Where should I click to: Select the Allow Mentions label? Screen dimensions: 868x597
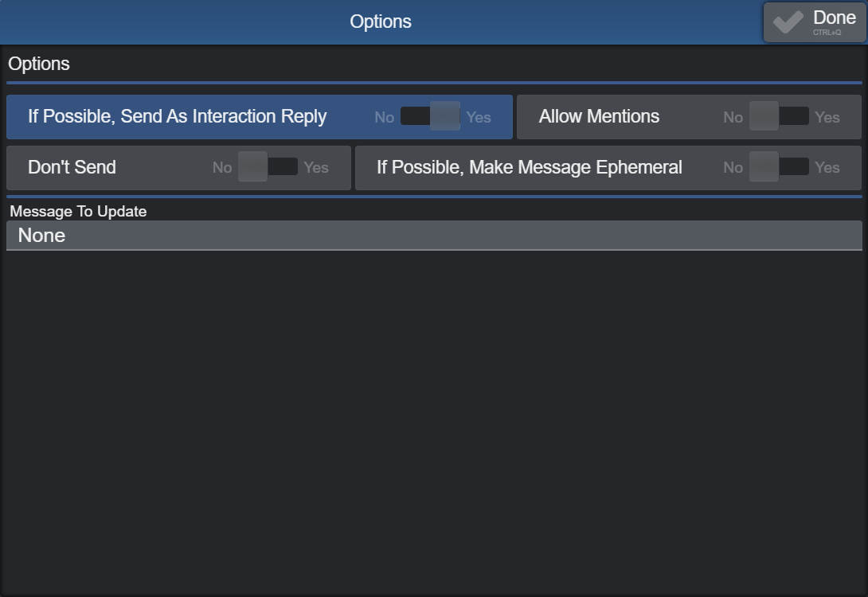(x=599, y=116)
